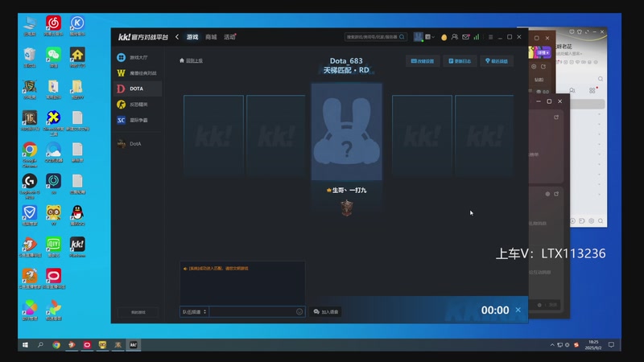644x362 pixels.
Task: Click the 00:00 matchmaking timer
Action: click(x=495, y=311)
